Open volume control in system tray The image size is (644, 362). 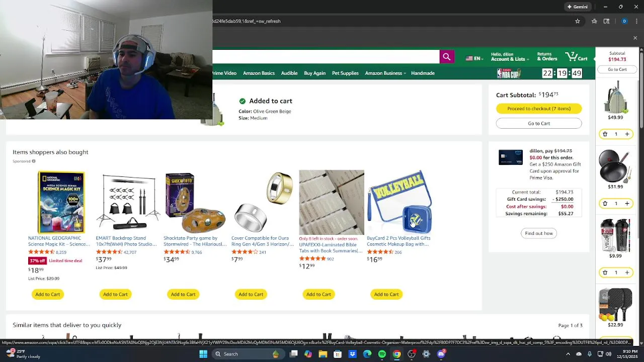coord(609,354)
